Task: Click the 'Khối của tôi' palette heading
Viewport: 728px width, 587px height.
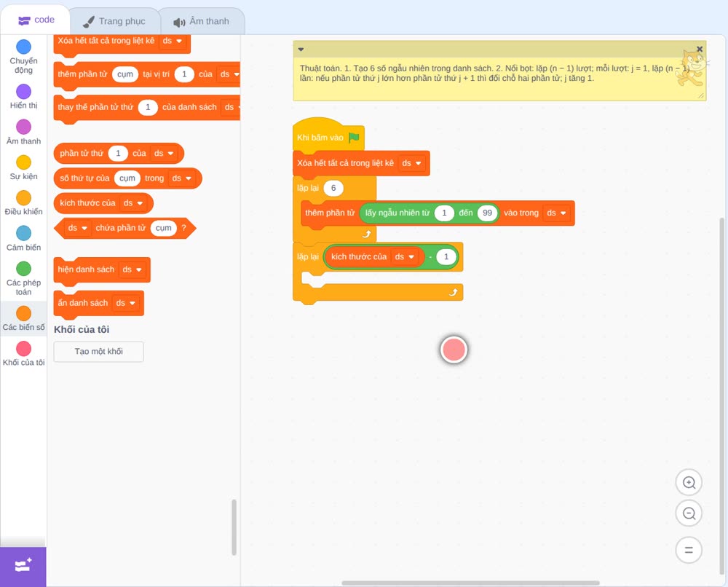Action: coord(82,330)
